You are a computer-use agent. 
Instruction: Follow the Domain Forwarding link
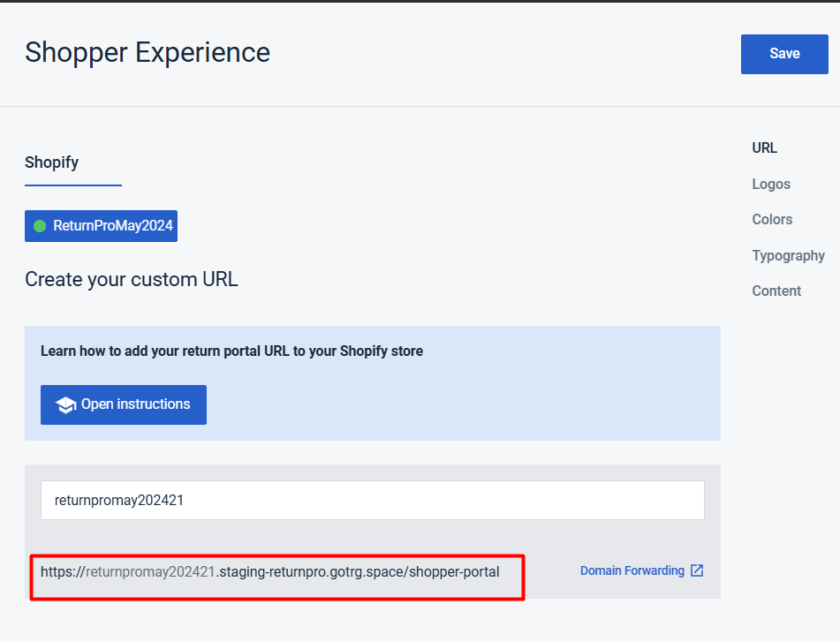tap(632, 570)
